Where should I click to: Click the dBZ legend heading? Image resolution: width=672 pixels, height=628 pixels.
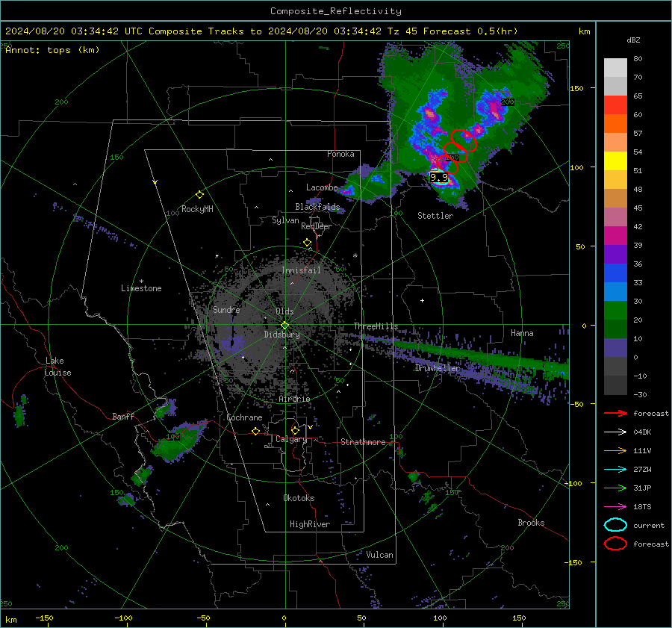633,40
